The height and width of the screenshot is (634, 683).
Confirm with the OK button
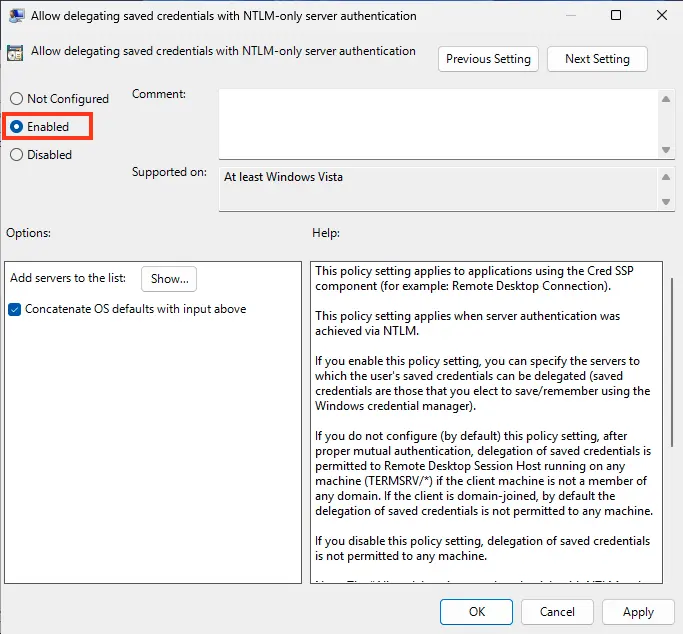click(477, 612)
